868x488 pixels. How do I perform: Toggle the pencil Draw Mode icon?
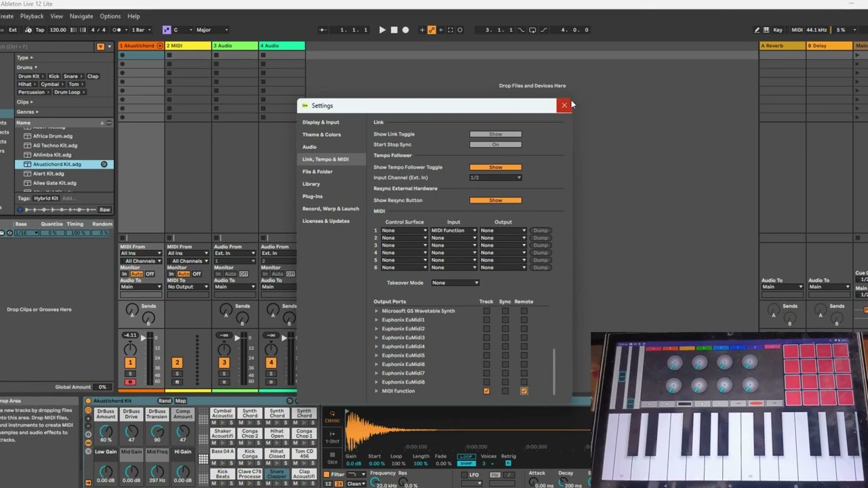coord(757,30)
